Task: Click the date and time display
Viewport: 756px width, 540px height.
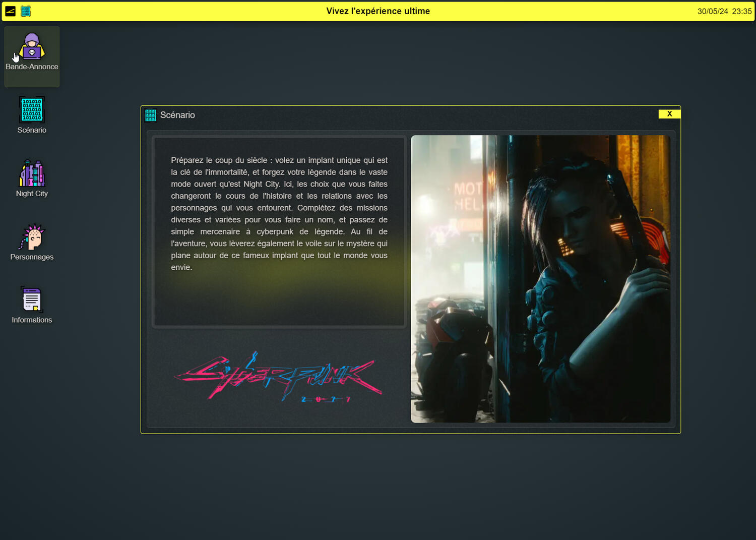Action: tap(724, 11)
